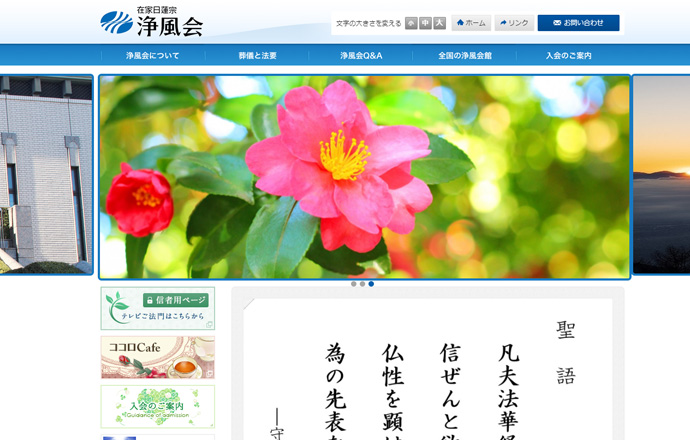Show next slide with sunset photo
The image size is (690, 440).
pos(661,175)
